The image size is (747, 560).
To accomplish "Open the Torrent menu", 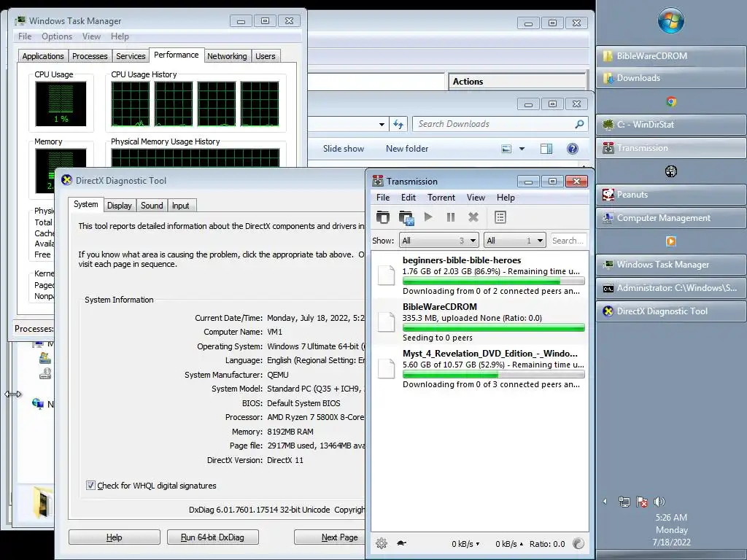I will point(441,197).
